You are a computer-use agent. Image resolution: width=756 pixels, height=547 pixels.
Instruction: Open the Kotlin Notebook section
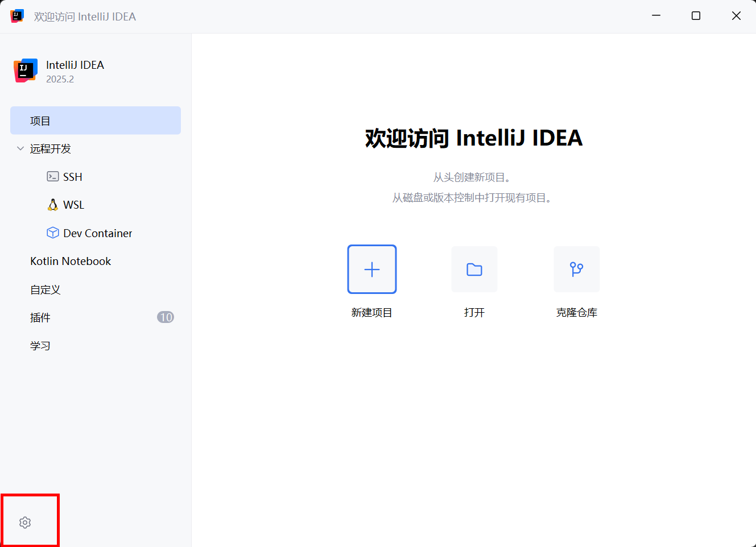71,261
